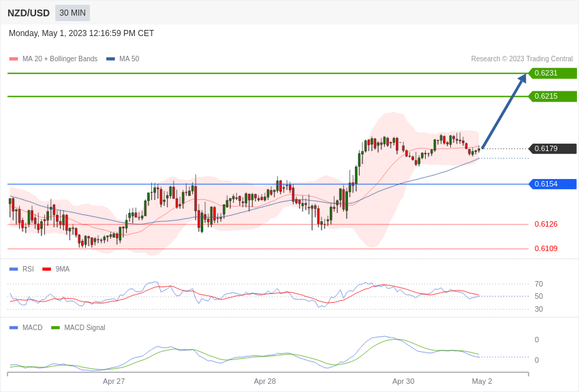Viewport: 579px width, 392px height.
Task: Click the MACD legend blue swatch
Action: pos(14,328)
